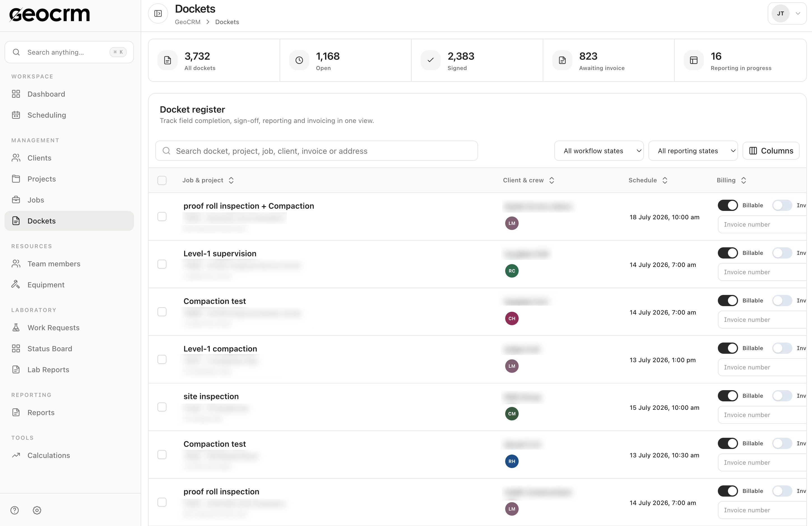Select the Level-1 compaction row checkbox
Viewport: 812px width, 526px height.
click(162, 360)
